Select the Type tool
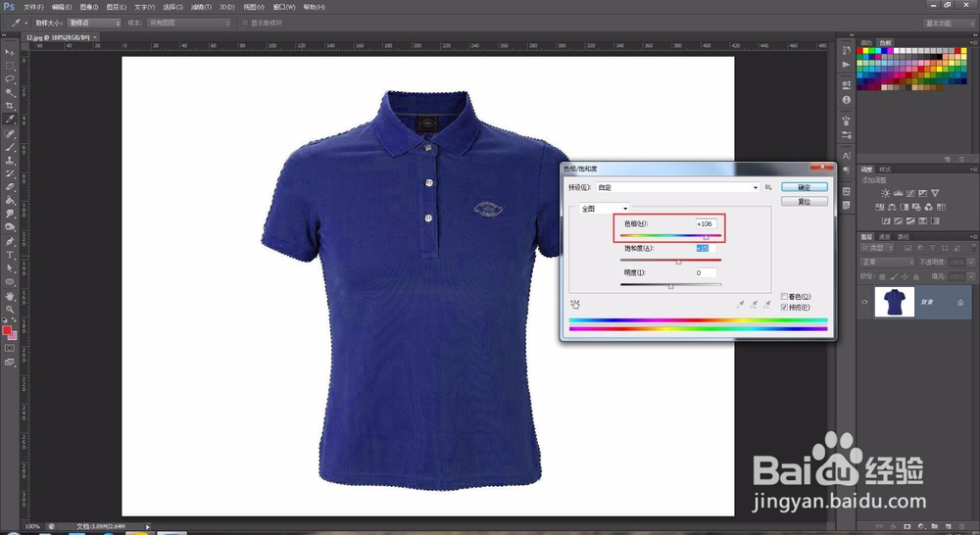This screenshot has width=980, height=535. 10,255
